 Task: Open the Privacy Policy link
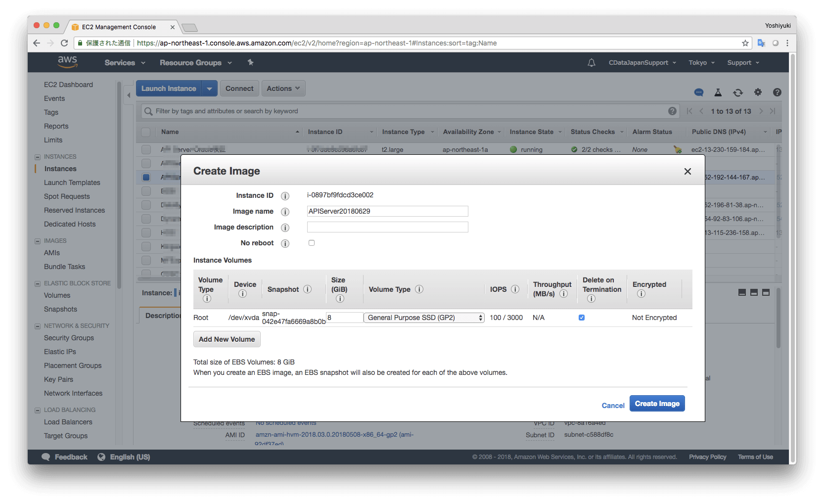[708, 457]
